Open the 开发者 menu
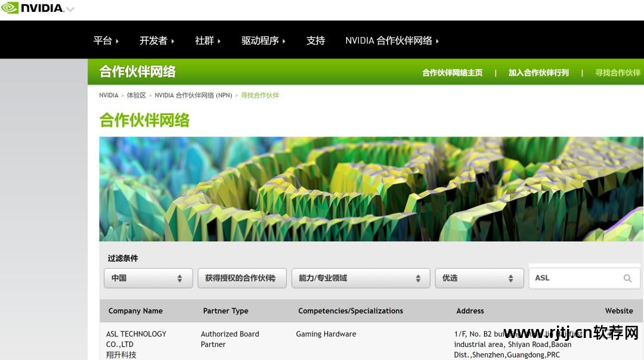This screenshot has height=360, width=644. coord(156,41)
